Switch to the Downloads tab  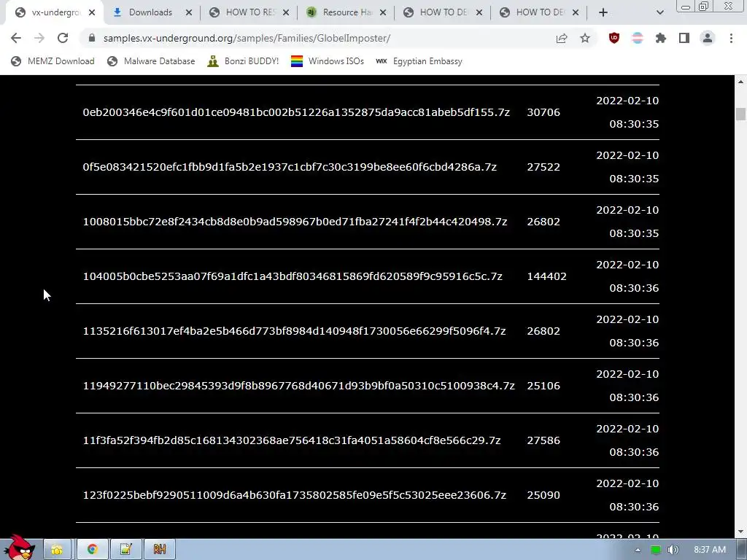150,12
